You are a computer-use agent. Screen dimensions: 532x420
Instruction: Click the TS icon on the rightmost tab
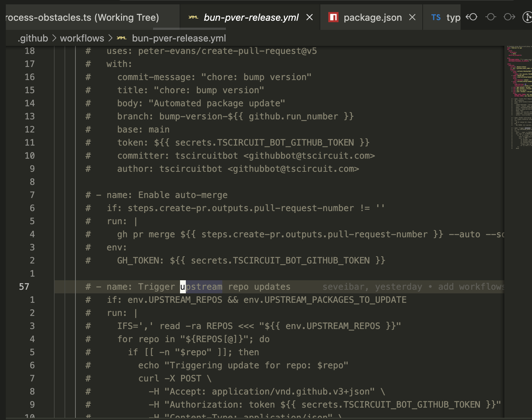click(436, 17)
